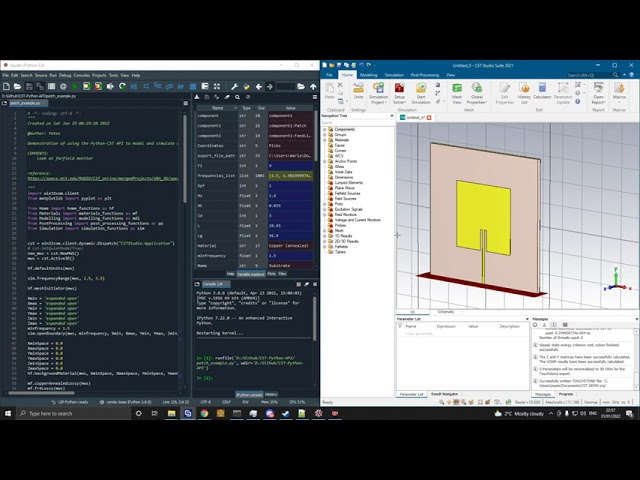Open CST's File tab

pyautogui.click(x=329, y=75)
